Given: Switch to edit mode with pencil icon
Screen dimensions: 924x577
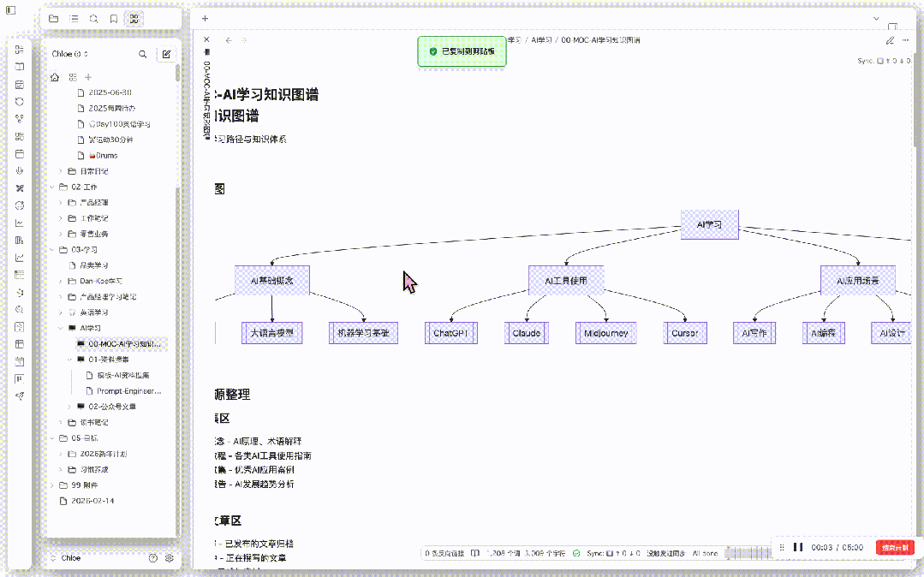Looking at the screenshot, I should coord(890,40).
